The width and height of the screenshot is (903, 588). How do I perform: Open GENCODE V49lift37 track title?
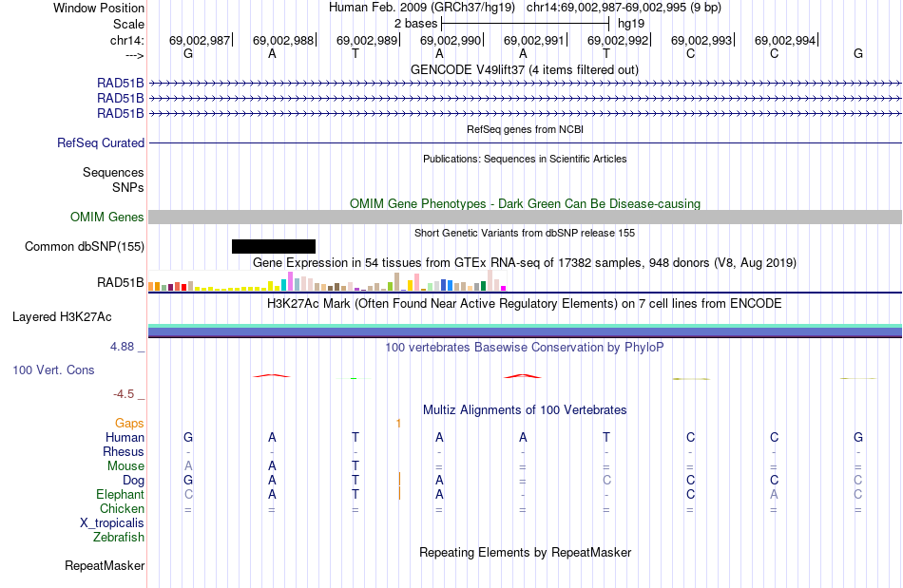click(x=524, y=69)
